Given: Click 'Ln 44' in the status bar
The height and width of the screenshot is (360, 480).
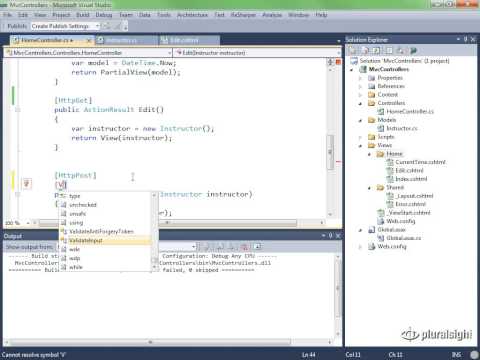Looking at the screenshot, I should (308, 355).
